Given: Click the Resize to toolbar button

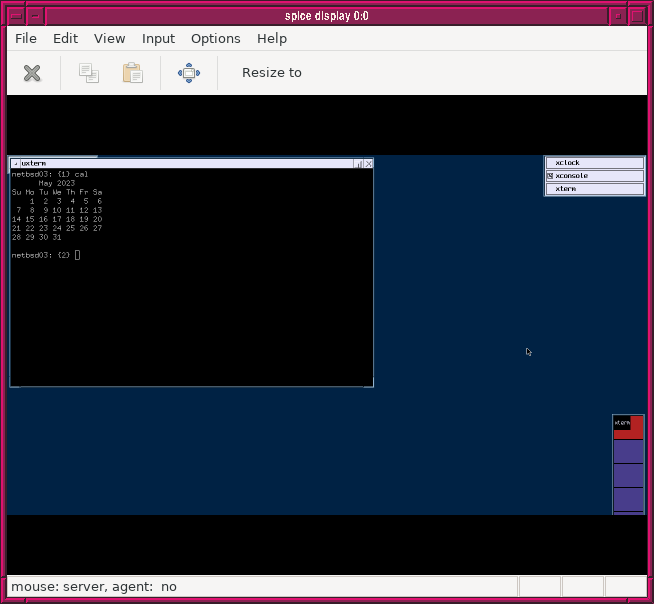Looking at the screenshot, I should [271, 73].
